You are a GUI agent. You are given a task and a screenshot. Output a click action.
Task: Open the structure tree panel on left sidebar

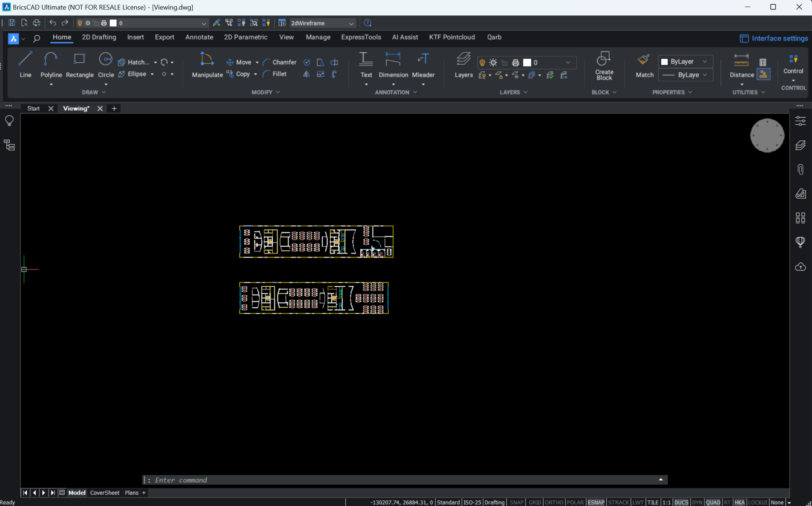tap(9, 145)
